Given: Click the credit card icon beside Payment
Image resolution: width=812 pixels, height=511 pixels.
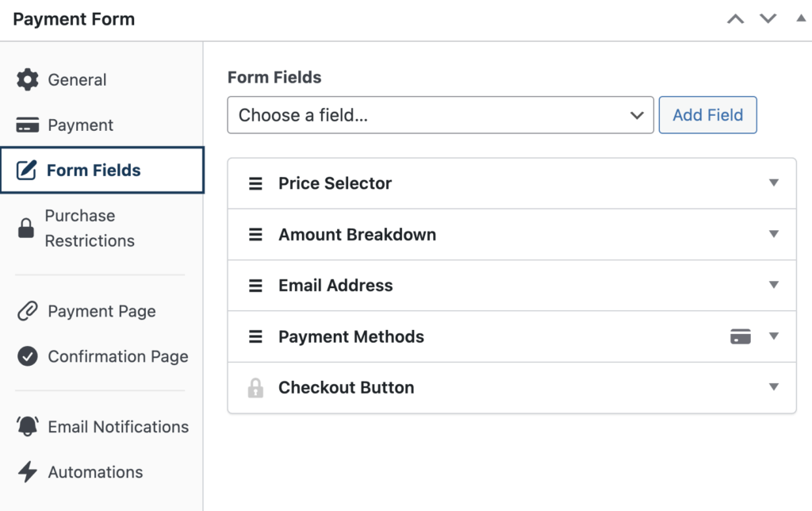Looking at the screenshot, I should click(x=28, y=125).
